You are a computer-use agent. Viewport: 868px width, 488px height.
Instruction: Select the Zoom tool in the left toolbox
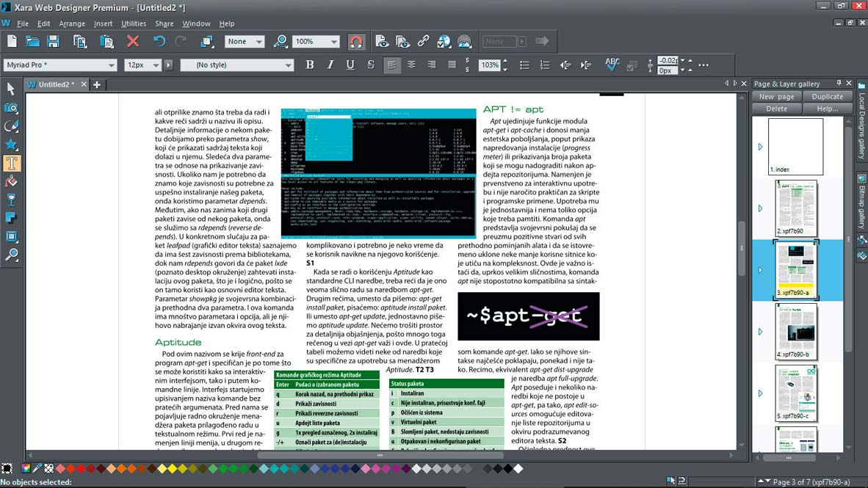pyautogui.click(x=11, y=255)
